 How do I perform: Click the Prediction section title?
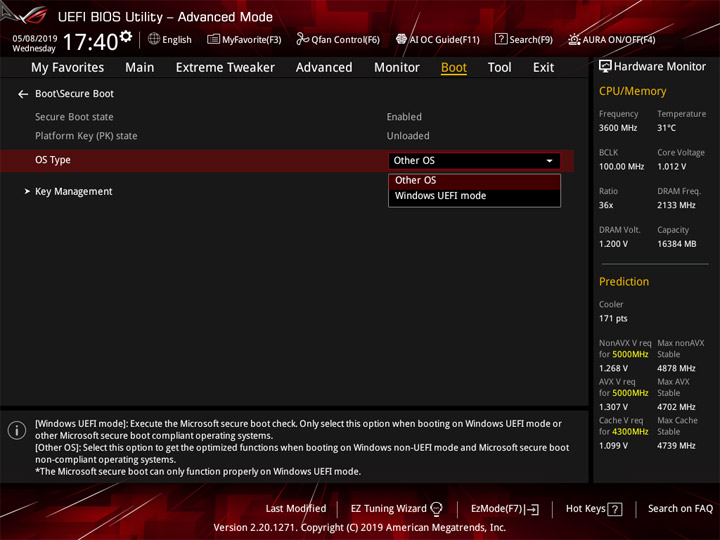(624, 281)
